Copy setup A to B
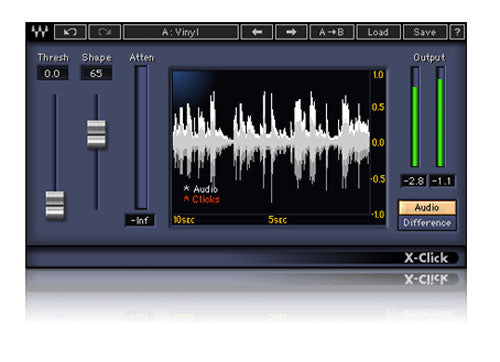 click(x=332, y=32)
